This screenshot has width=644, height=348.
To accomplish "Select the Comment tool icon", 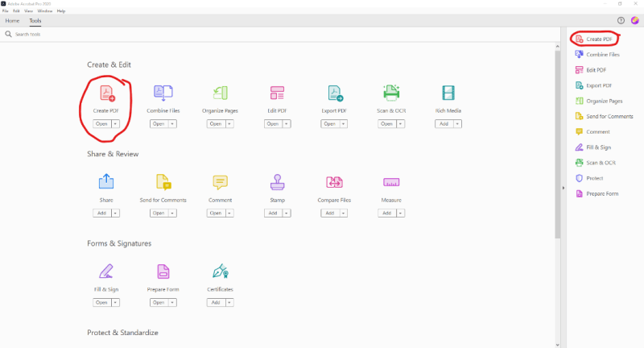I will 220,182.
